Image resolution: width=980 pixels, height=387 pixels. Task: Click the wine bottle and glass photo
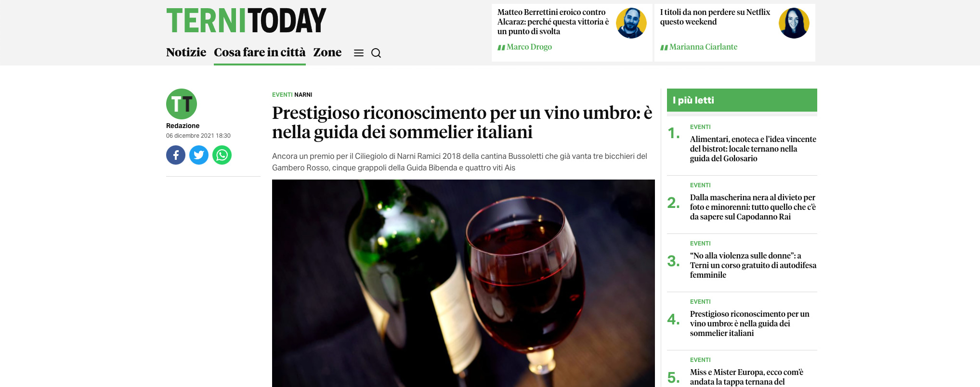463,283
